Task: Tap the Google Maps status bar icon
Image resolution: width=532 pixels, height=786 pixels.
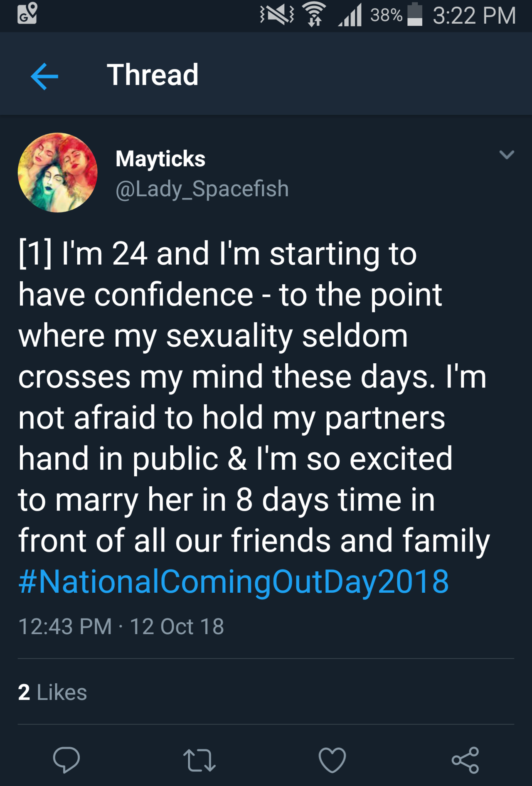Action: click(27, 13)
